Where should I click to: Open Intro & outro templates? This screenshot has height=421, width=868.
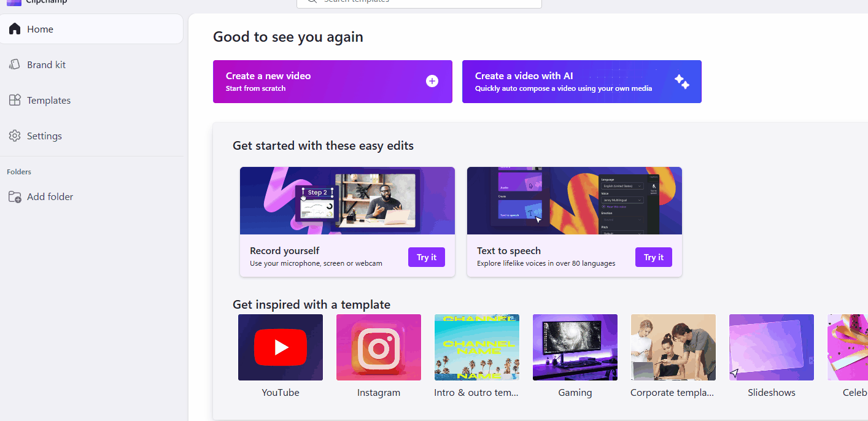pos(476,347)
